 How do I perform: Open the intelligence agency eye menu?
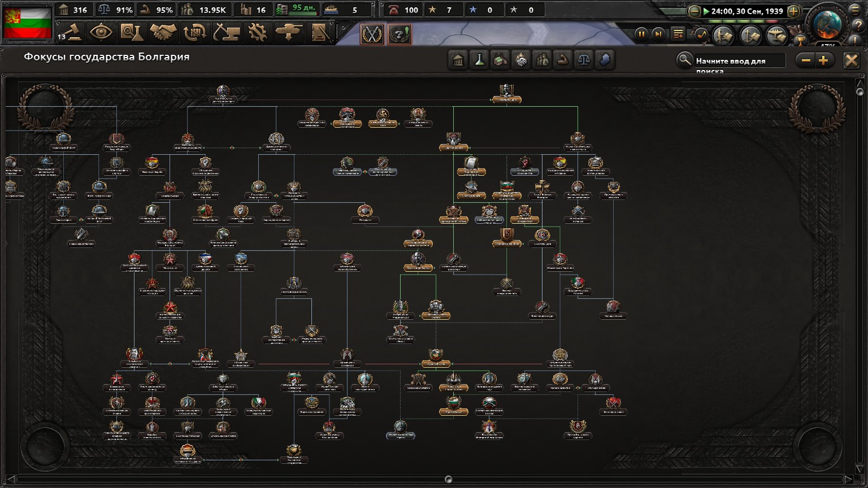pos(101,33)
